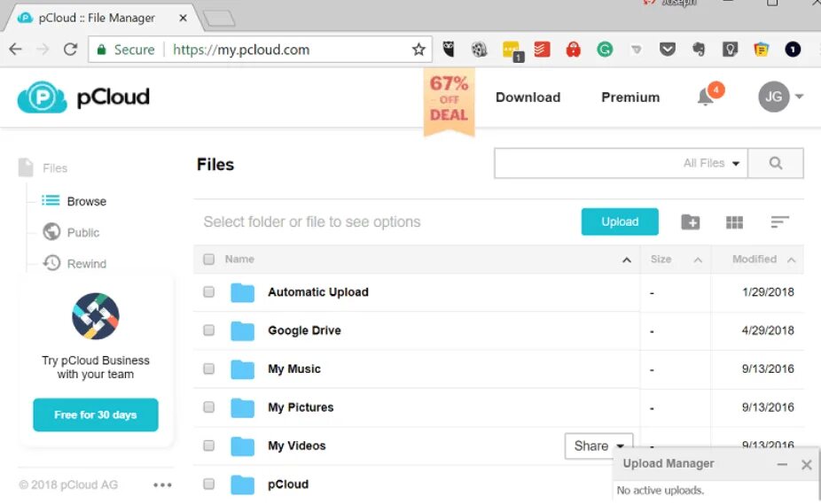Open the Share dropdown on My Videos

pos(598,446)
